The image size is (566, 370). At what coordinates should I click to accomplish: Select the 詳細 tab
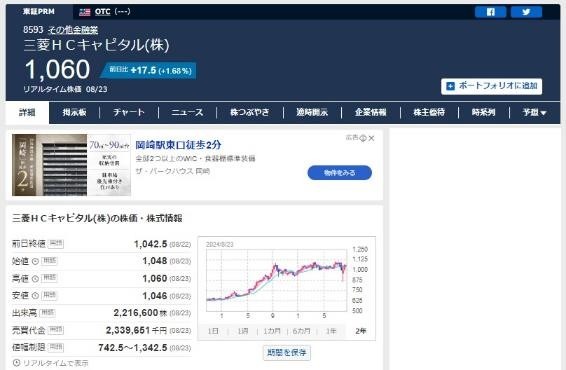(x=27, y=112)
